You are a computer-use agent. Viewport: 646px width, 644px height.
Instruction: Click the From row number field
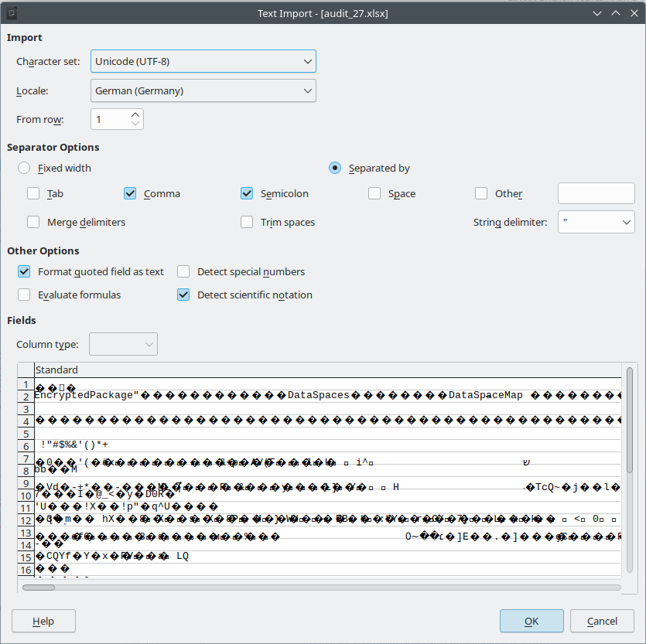click(111, 119)
